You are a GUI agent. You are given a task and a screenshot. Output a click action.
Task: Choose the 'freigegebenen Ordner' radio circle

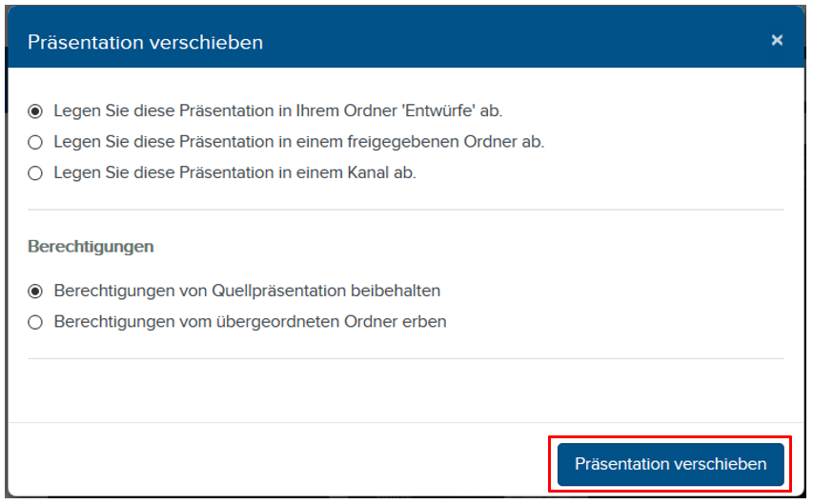[35, 142]
